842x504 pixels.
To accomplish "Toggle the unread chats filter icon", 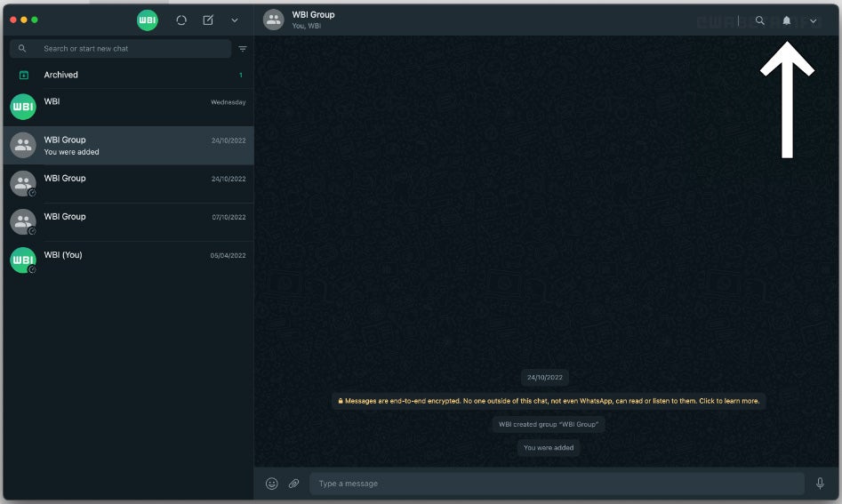I will 243,49.
